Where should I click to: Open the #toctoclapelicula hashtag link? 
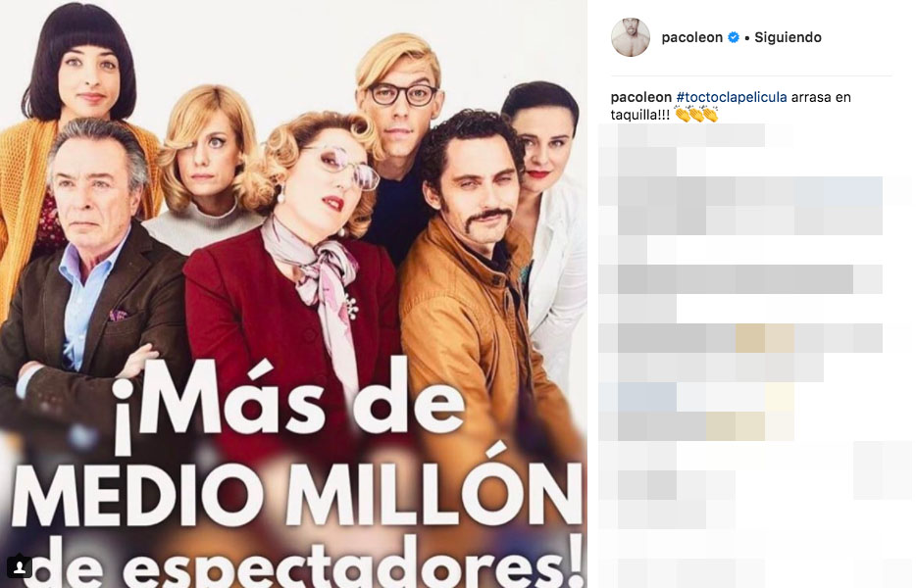[732, 98]
